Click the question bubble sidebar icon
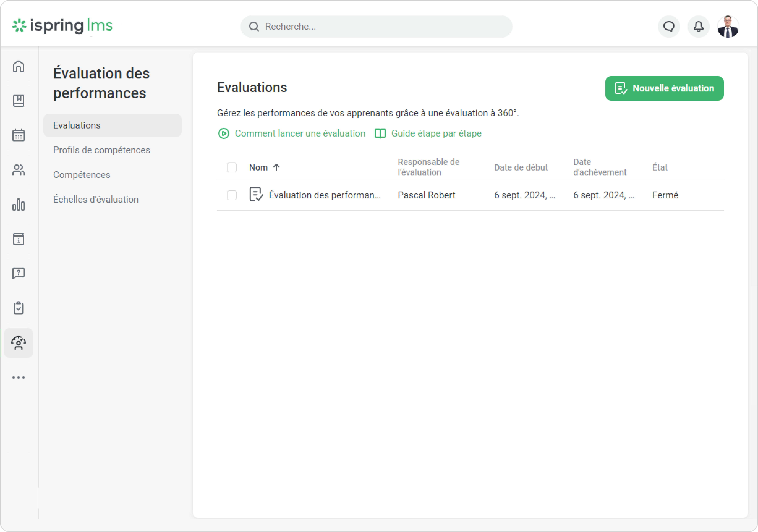758x532 pixels. pyautogui.click(x=19, y=273)
